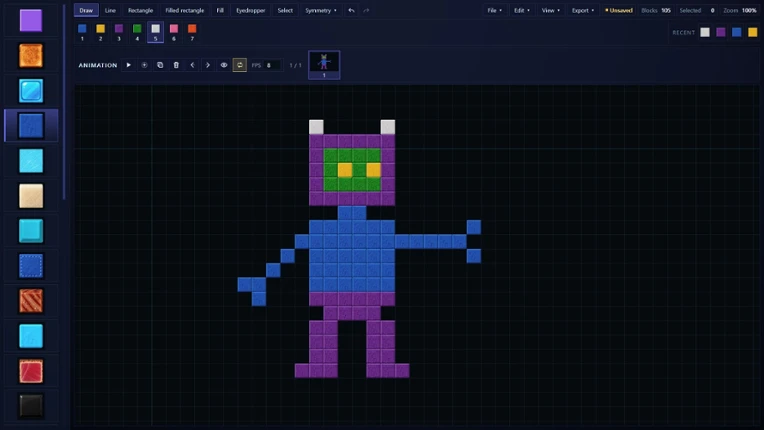Open the Export menu
764x430 pixels.
[583, 10]
